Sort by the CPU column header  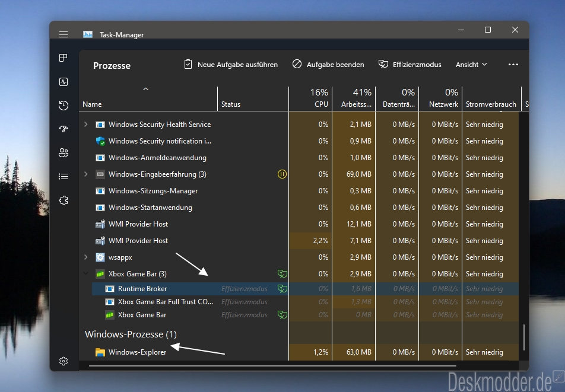click(x=310, y=98)
